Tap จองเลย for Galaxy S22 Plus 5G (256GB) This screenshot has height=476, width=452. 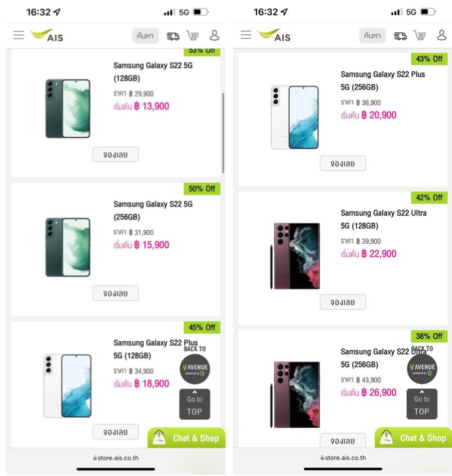(x=343, y=163)
